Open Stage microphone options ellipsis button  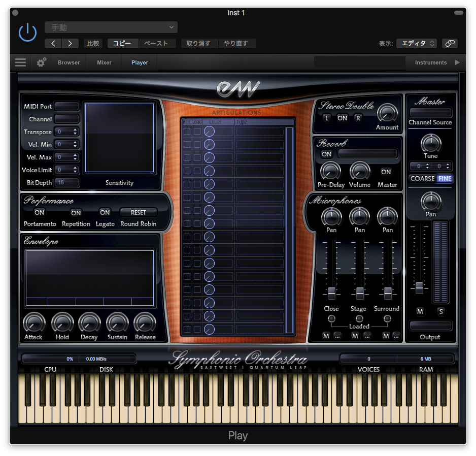[367, 336]
